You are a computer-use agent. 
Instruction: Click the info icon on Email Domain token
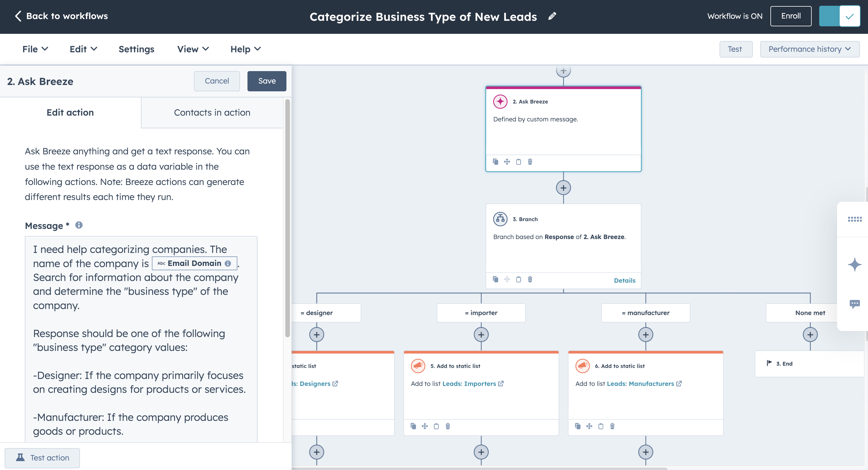(x=228, y=264)
